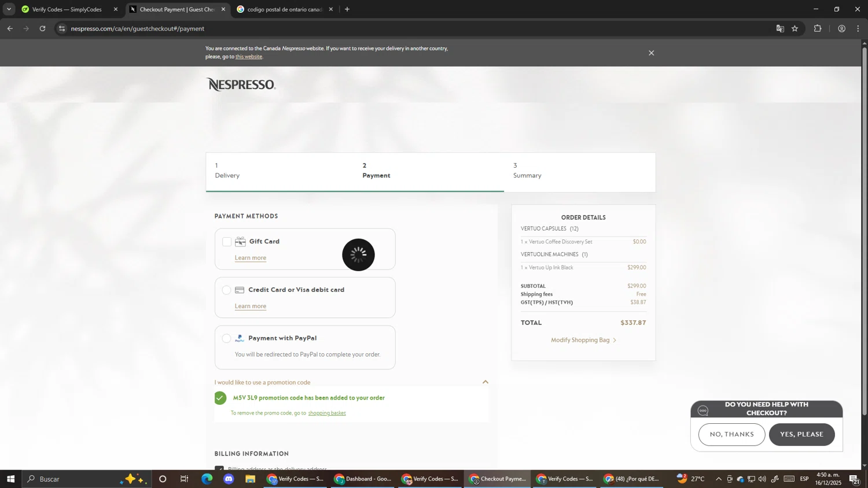Click the Modify Shopping Bag arrow
This screenshot has height=488, width=868.
tap(615, 340)
